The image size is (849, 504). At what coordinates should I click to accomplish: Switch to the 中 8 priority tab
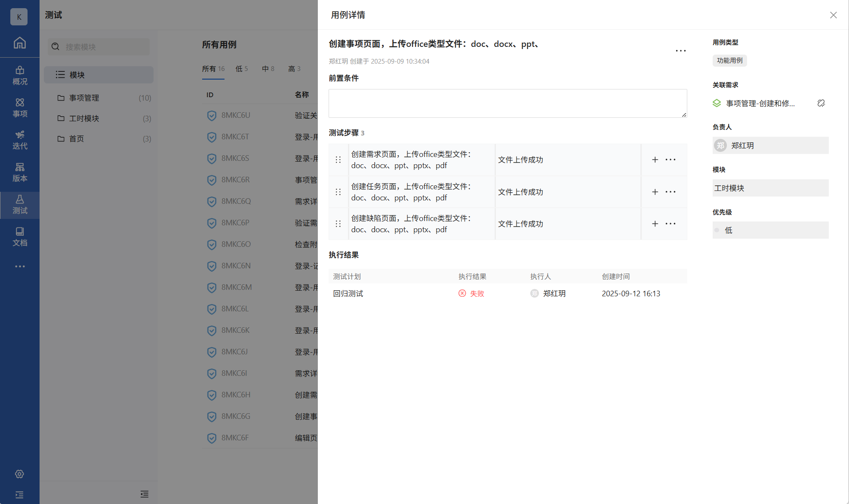tap(268, 69)
